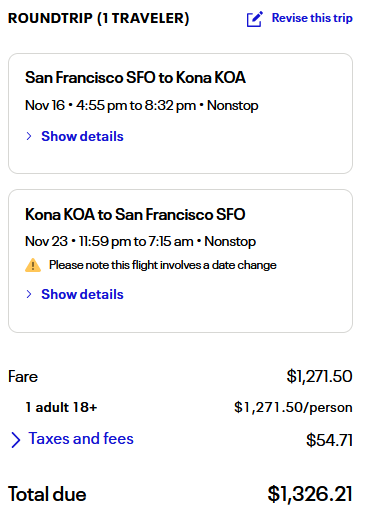The image size is (367, 520).
Task: Click the chevron arrow in the Kona to SFO card
Action: click(29, 294)
